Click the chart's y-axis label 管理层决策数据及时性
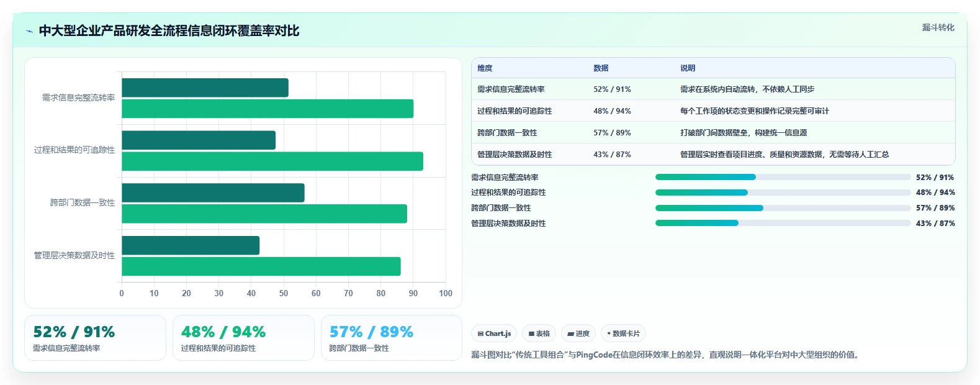The image size is (980, 385). click(x=74, y=256)
